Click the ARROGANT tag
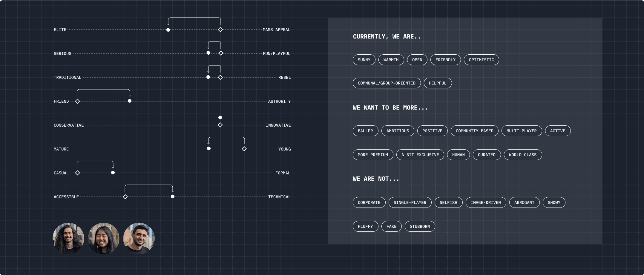 524,202
